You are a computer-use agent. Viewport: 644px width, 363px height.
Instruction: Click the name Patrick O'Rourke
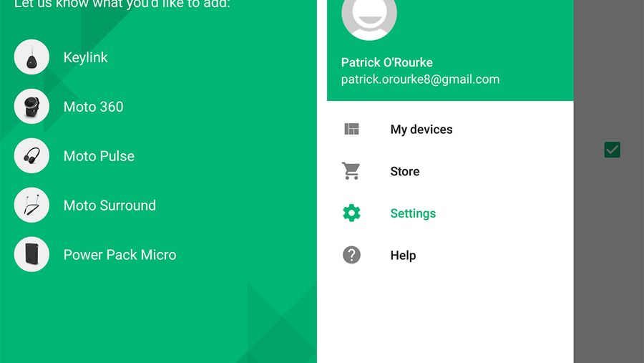(387, 62)
